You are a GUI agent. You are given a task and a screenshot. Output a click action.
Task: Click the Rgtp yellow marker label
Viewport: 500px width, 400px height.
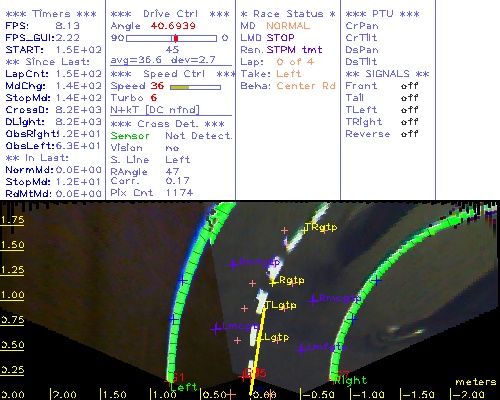(292, 280)
